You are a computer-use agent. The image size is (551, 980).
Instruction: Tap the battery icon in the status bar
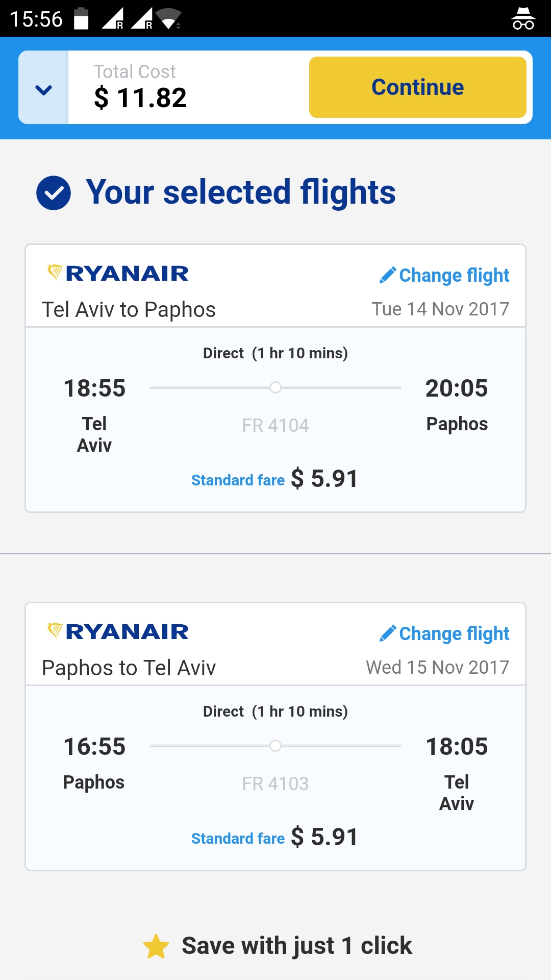[81, 18]
